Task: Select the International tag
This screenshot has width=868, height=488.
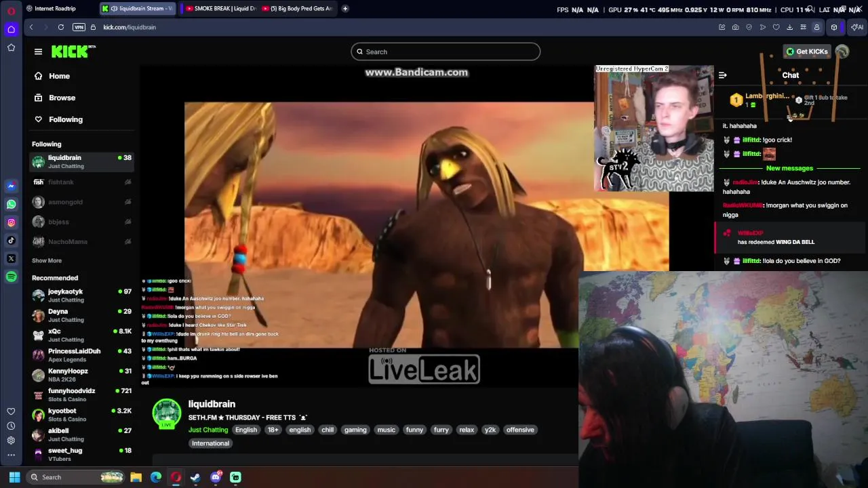Action: [210, 443]
